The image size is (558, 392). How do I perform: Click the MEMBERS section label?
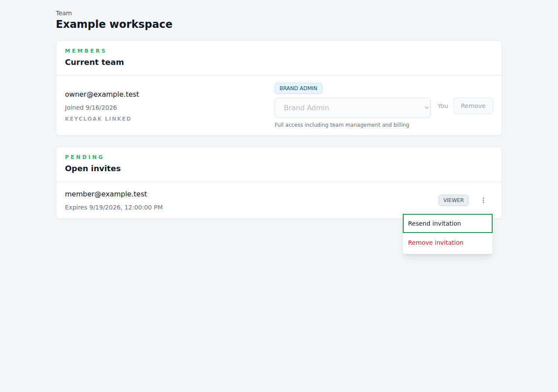(x=85, y=51)
